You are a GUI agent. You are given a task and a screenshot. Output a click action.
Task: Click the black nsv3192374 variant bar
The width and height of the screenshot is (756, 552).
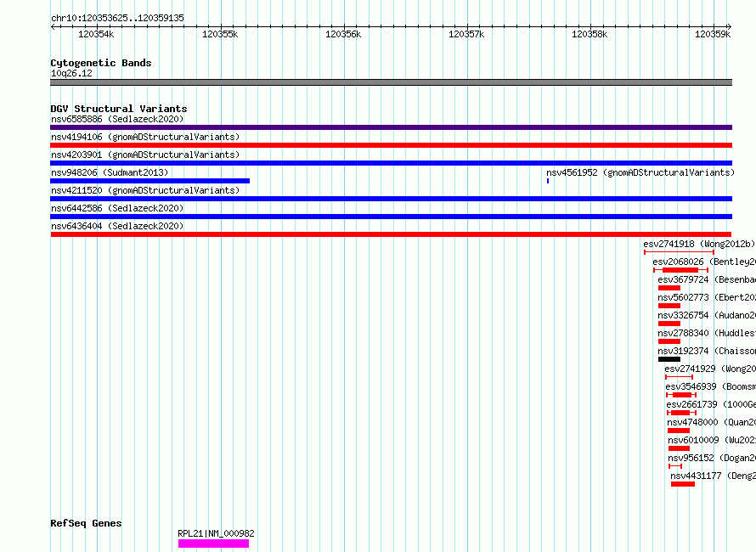[669, 359]
